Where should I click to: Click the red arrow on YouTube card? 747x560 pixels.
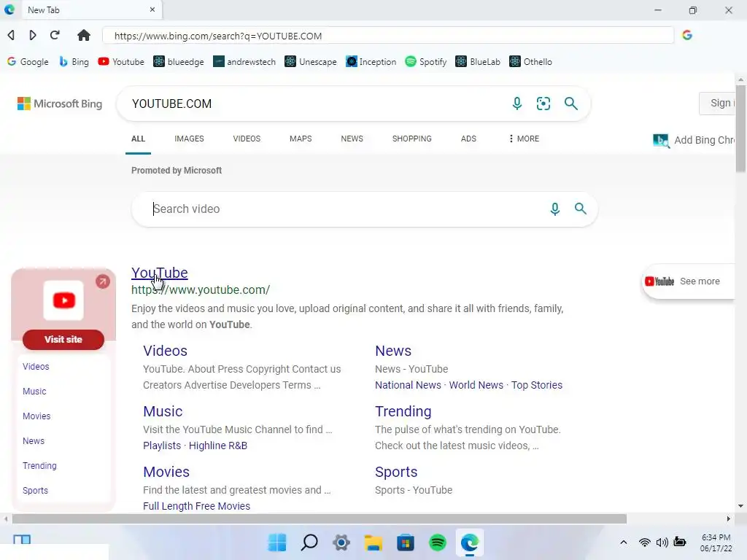pyautogui.click(x=102, y=281)
